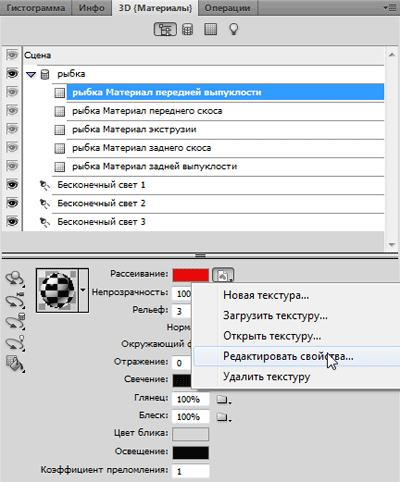Open the material preset picker arrow
The height and width of the screenshot is (482, 400).
coord(83,290)
